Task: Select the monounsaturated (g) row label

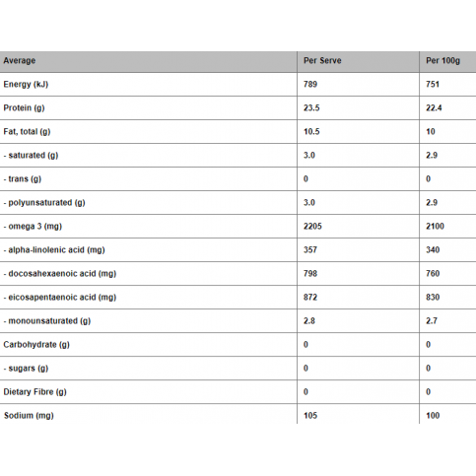Action: [x=47, y=321]
